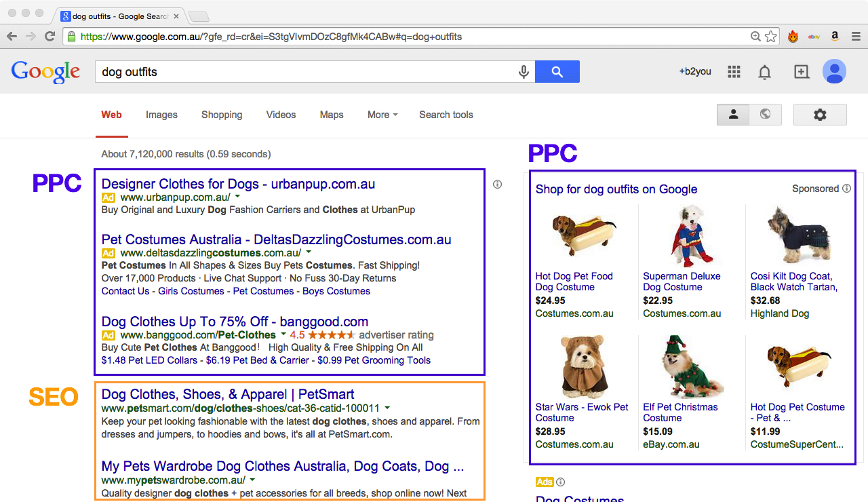Click the Star Wars - Ewok Pet Costume title
This screenshot has height=502, width=868.
coord(582,412)
